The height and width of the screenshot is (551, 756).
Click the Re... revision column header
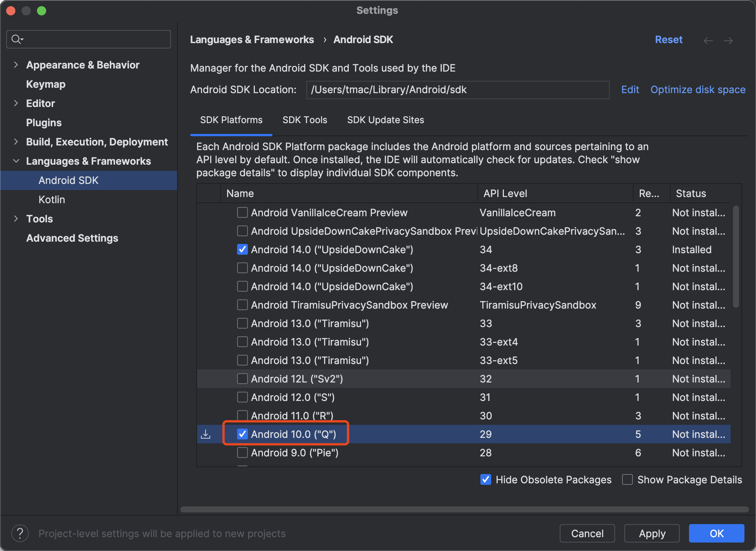click(652, 193)
